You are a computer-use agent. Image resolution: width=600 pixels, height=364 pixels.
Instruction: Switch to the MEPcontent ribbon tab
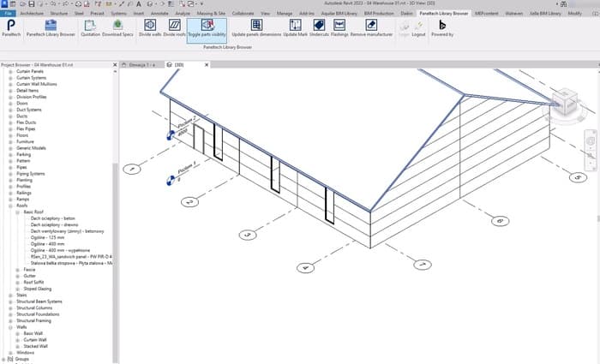tap(486, 14)
